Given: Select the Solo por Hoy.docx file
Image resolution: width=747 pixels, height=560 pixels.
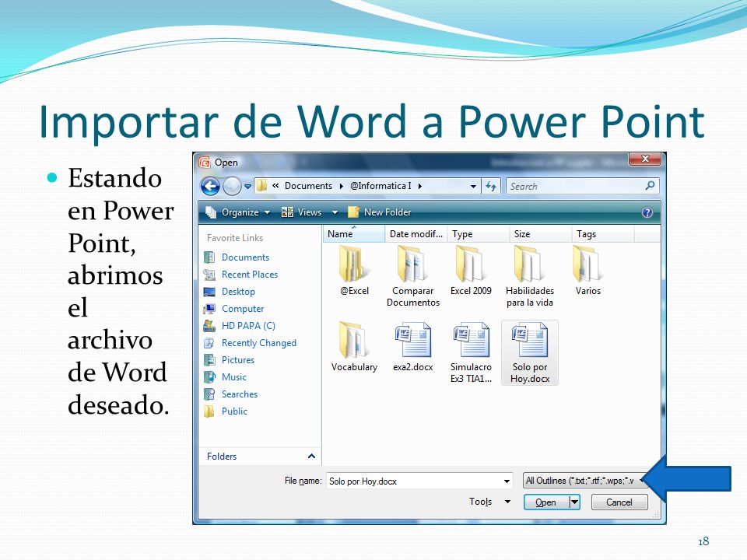Looking at the screenshot, I should (530, 352).
